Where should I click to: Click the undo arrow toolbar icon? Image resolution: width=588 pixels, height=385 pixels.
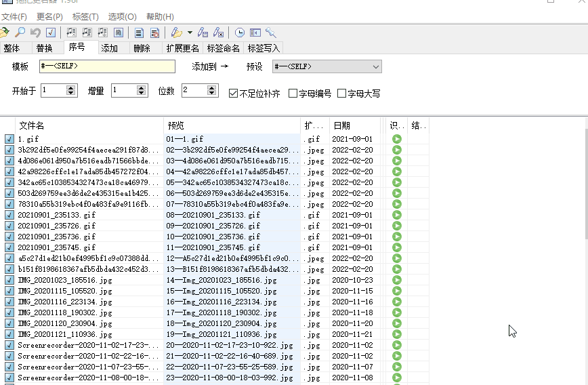click(35, 33)
